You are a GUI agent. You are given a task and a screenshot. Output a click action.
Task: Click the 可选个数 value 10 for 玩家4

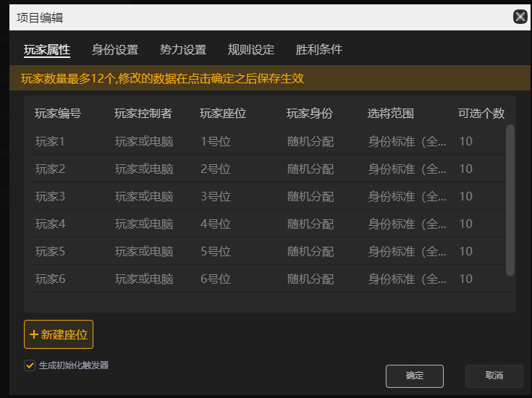click(466, 224)
